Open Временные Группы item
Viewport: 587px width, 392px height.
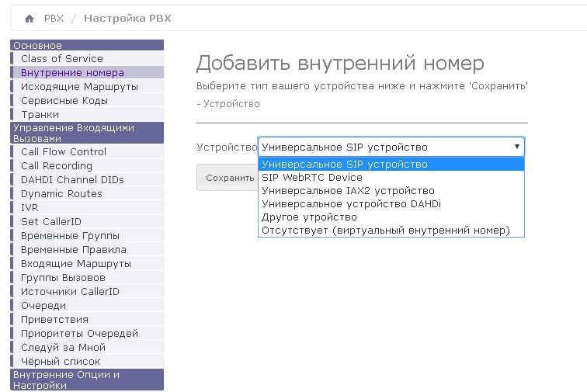point(87,235)
